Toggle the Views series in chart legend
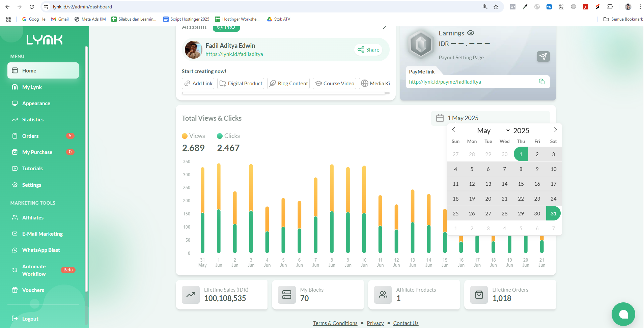The width and height of the screenshot is (644, 328). tap(194, 136)
